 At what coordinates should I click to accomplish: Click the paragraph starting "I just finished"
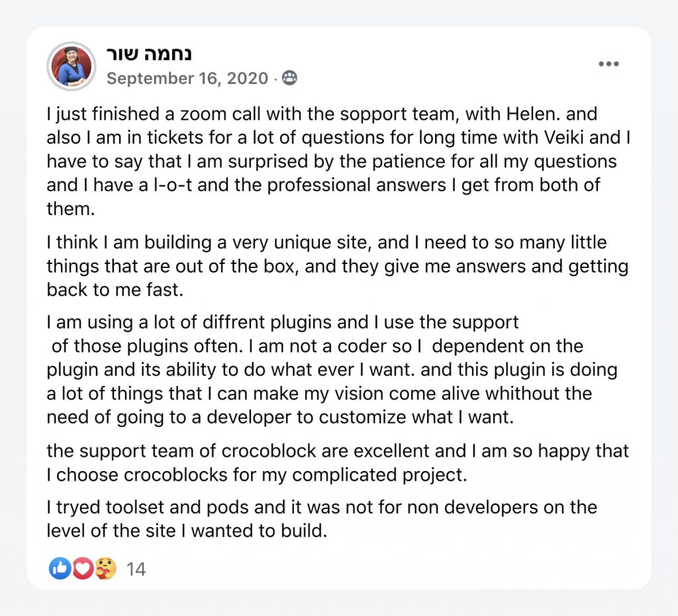pos(338,161)
